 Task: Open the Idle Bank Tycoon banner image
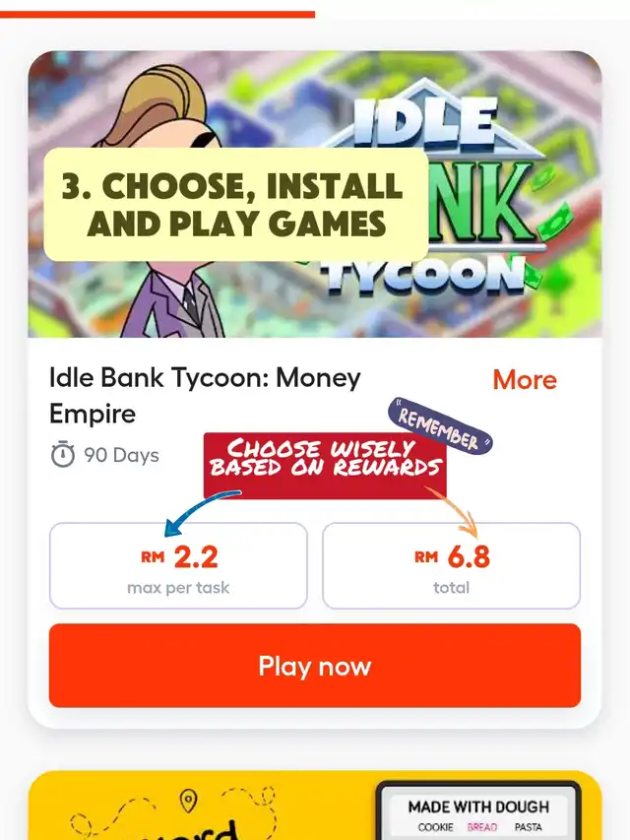[x=315, y=194]
